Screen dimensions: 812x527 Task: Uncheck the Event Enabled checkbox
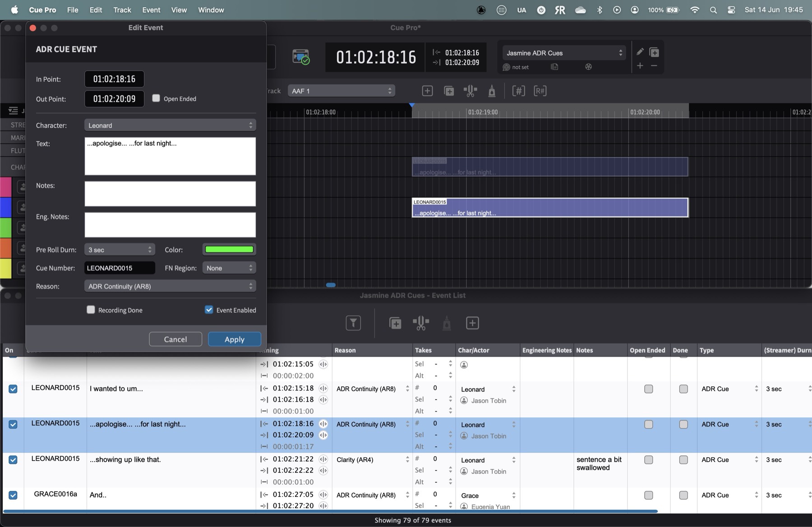[x=209, y=310]
